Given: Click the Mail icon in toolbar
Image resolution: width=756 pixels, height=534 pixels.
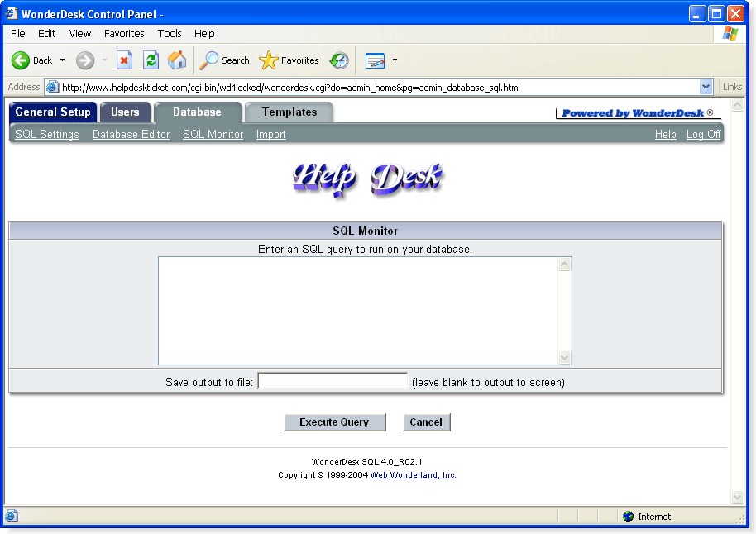Looking at the screenshot, I should [376, 60].
